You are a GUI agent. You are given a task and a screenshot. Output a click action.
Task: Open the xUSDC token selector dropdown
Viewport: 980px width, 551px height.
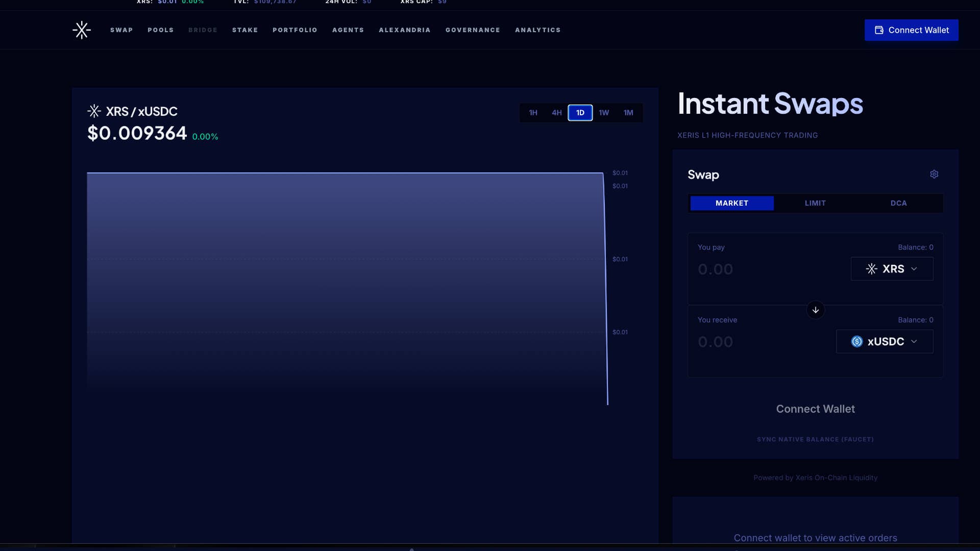pyautogui.click(x=885, y=342)
